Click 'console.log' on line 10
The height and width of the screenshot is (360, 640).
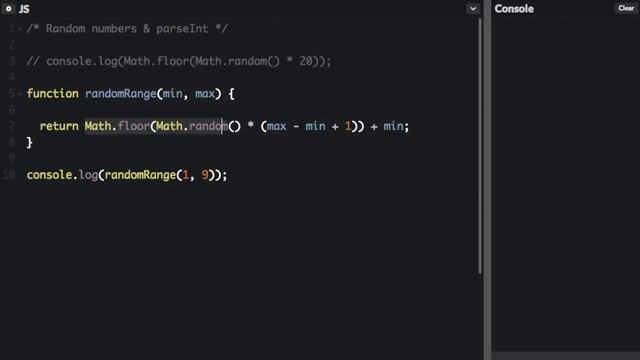(62, 175)
